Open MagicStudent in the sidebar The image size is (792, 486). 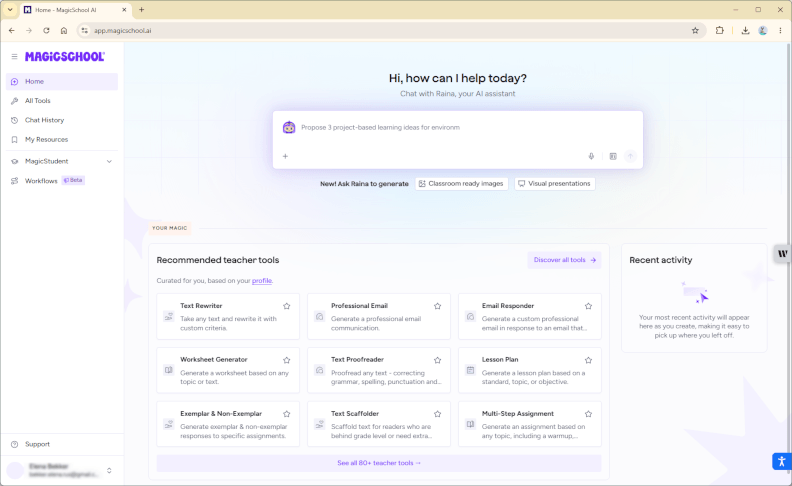[x=62, y=161]
